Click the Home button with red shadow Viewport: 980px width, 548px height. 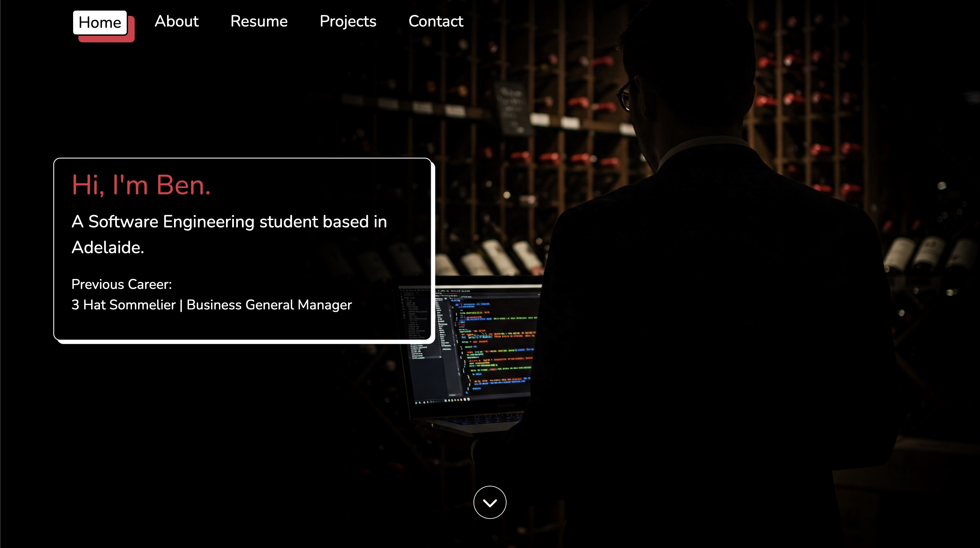[100, 23]
